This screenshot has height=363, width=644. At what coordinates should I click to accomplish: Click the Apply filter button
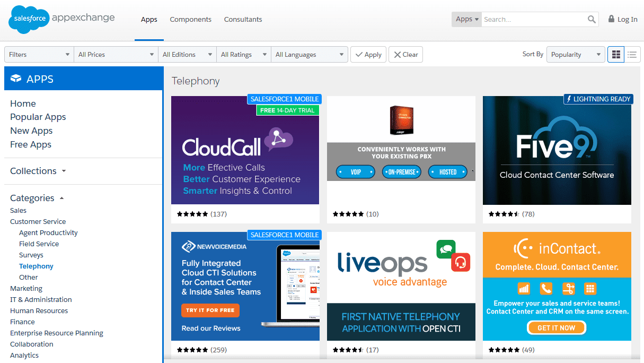coord(368,54)
